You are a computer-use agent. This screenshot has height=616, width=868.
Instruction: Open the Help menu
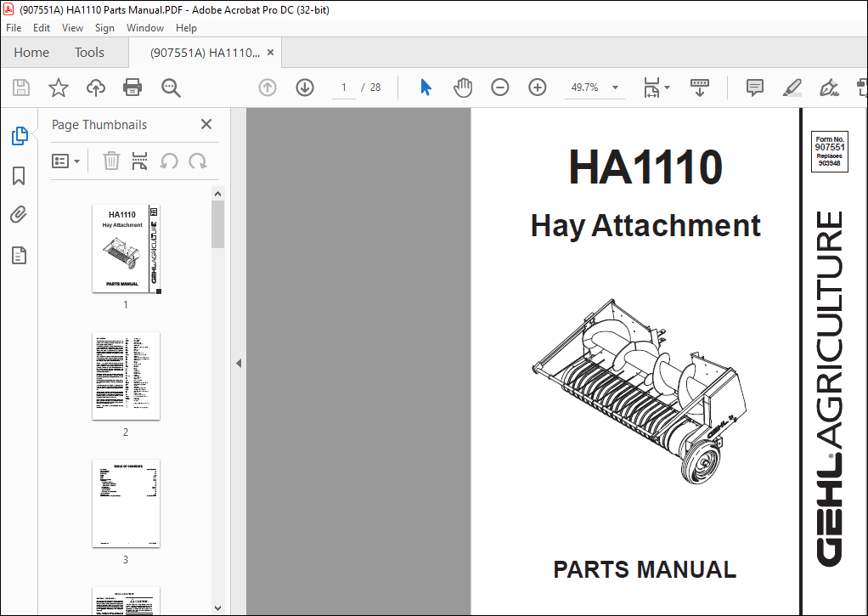click(186, 28)
